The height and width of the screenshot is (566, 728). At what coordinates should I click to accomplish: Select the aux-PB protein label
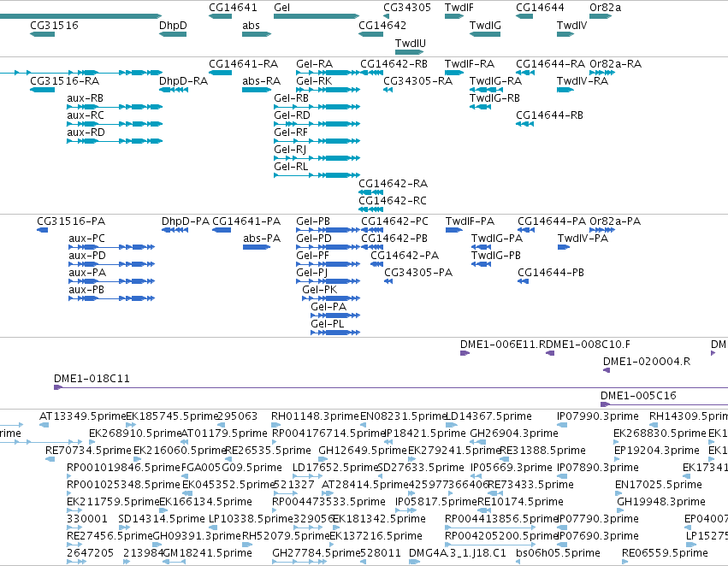[86, 290]
